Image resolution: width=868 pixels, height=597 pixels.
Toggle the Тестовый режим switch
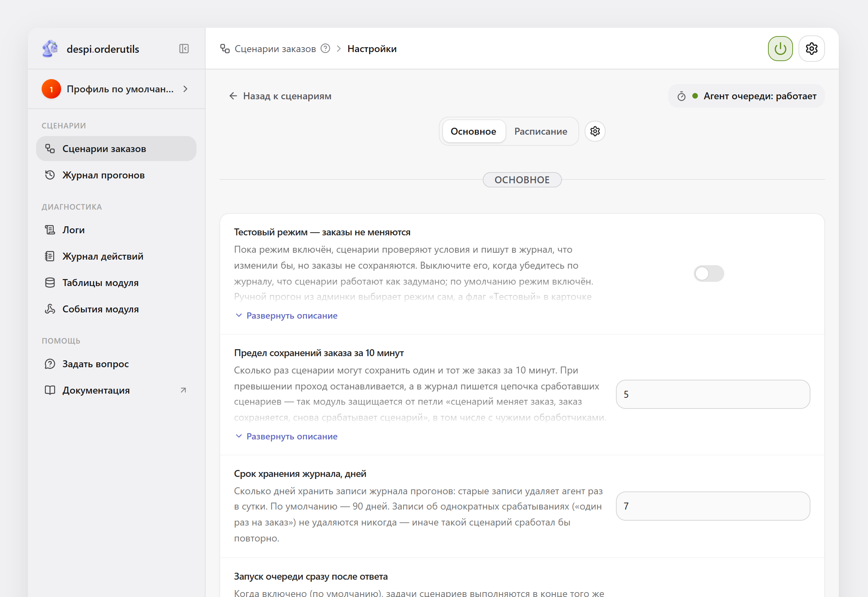tap(709, 274)
